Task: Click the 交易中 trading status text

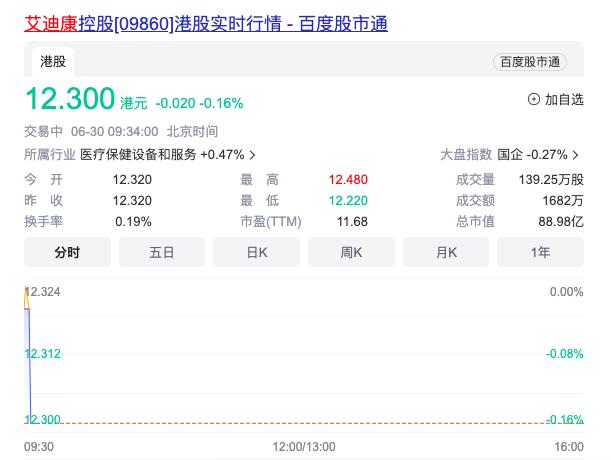Action: coord(43,131)
